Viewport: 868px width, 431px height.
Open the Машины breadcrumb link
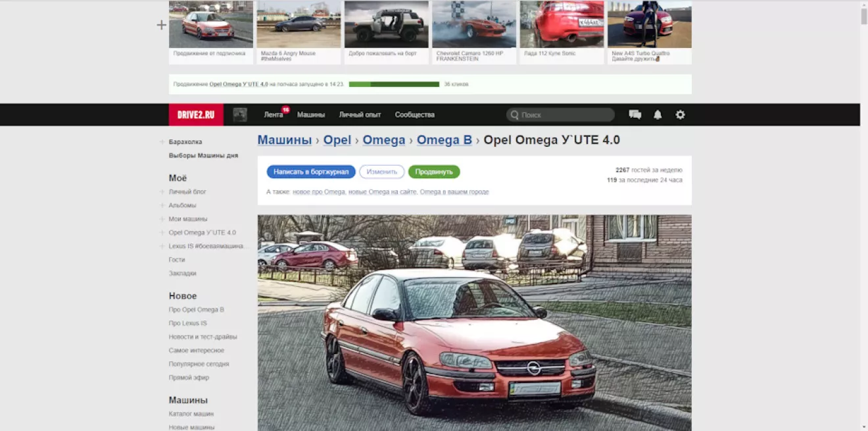(285, 140)
